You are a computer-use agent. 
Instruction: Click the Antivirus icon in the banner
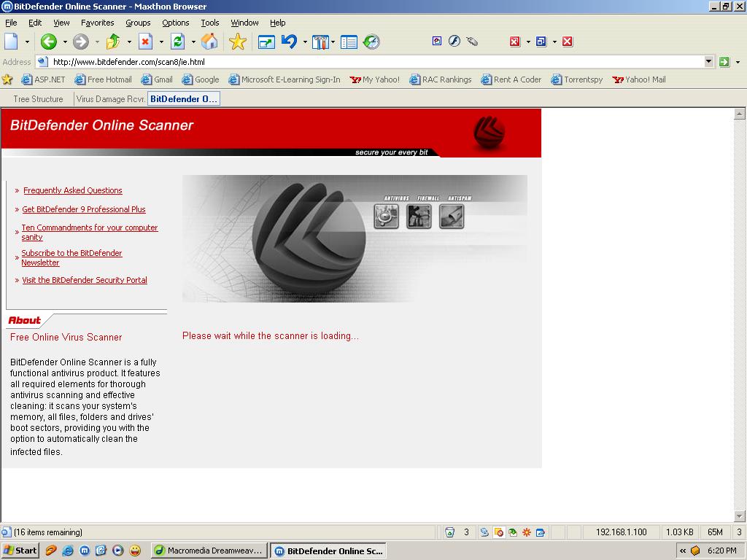pyautogui.click(x=386, y=216)
